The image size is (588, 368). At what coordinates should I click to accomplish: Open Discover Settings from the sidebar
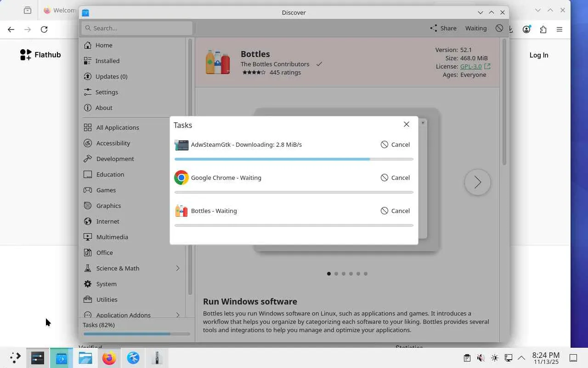[132, 92]
